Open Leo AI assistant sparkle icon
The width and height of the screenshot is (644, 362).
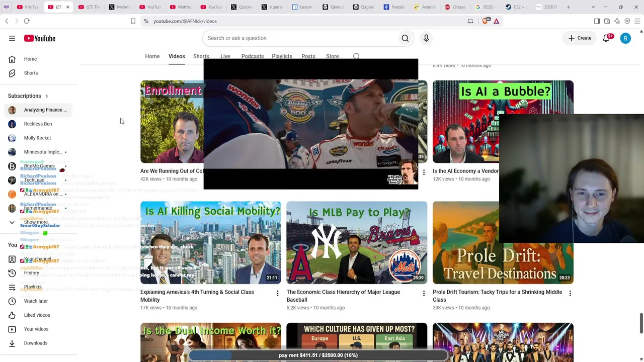[617, 21]
